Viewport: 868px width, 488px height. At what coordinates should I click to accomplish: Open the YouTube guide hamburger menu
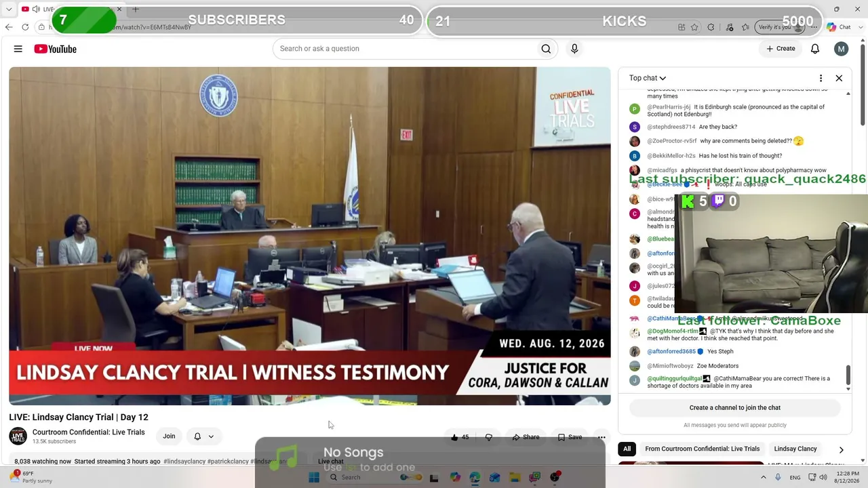(x=18, y=49)
